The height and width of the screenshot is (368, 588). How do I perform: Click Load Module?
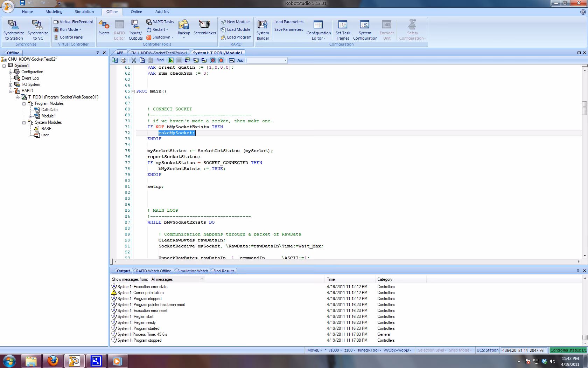[x=236, y=29]
